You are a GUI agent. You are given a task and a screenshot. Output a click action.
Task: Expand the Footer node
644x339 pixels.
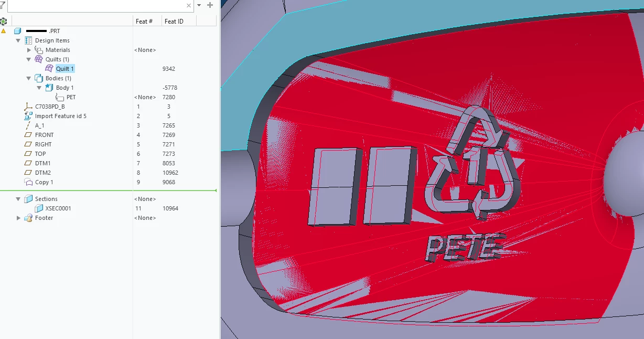point(18,218)
